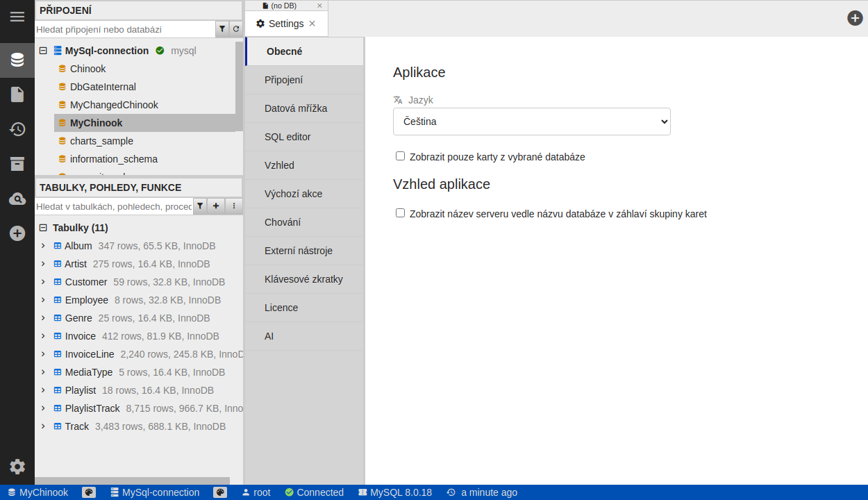The image size is (868, 500).
Task: Open the Jazyk language dropdown
Action: click(531, 122)
